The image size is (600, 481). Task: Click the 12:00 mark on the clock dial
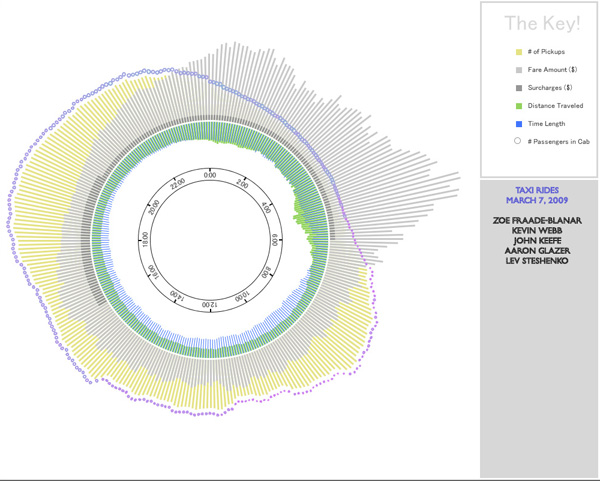[x=209, y=305]
